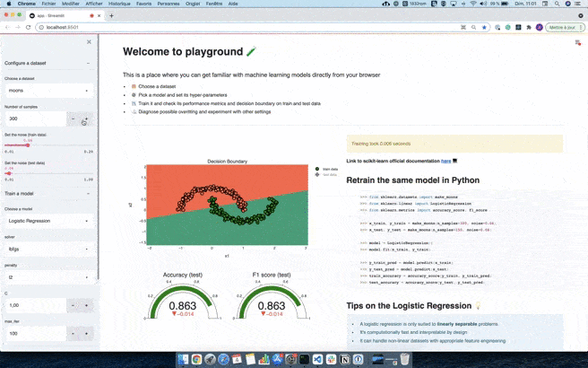Open the Modifier menu
588x368 pixels.
coord(71,4)
